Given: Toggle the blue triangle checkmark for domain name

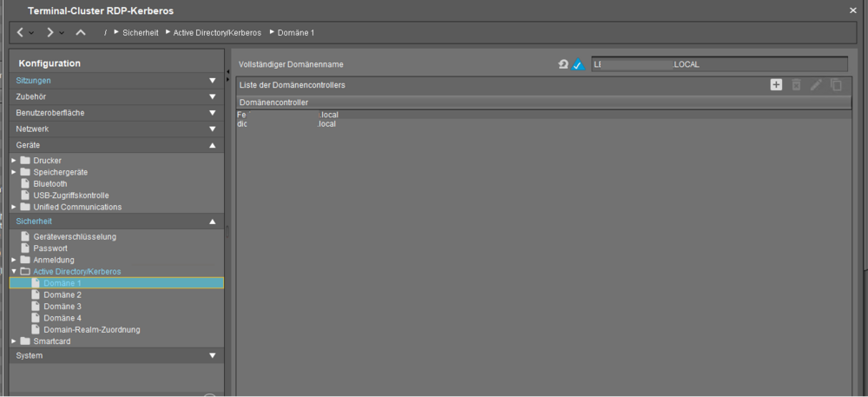Looking at the screenshot, I should point(578,64).
